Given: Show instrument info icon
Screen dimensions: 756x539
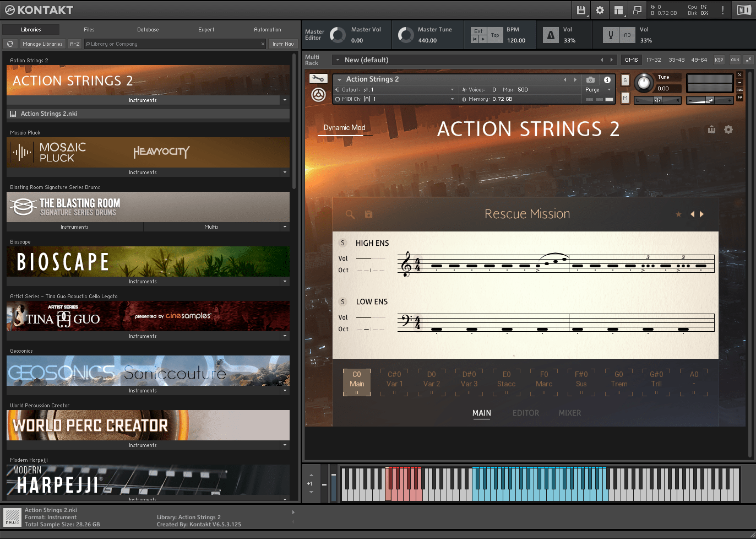Looking at the screenshot, I should click(607, 79).
